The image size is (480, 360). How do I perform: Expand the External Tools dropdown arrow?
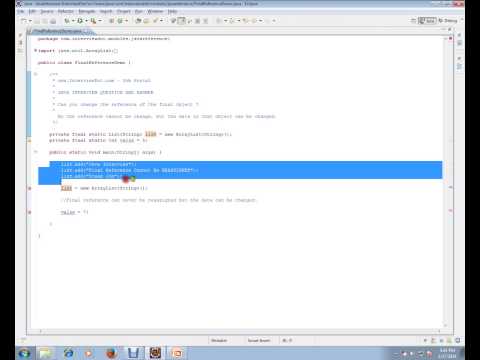pos(100,21)
